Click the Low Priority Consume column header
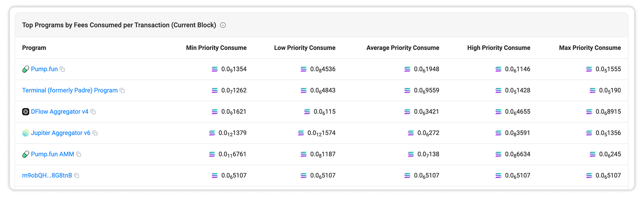Screen dimensions: 644x197 coord(305,48)
